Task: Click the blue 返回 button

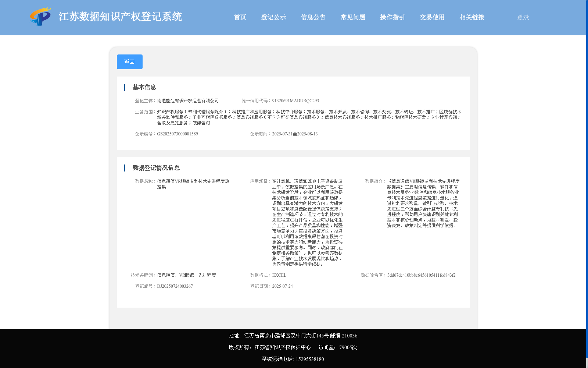Action: 130,62
